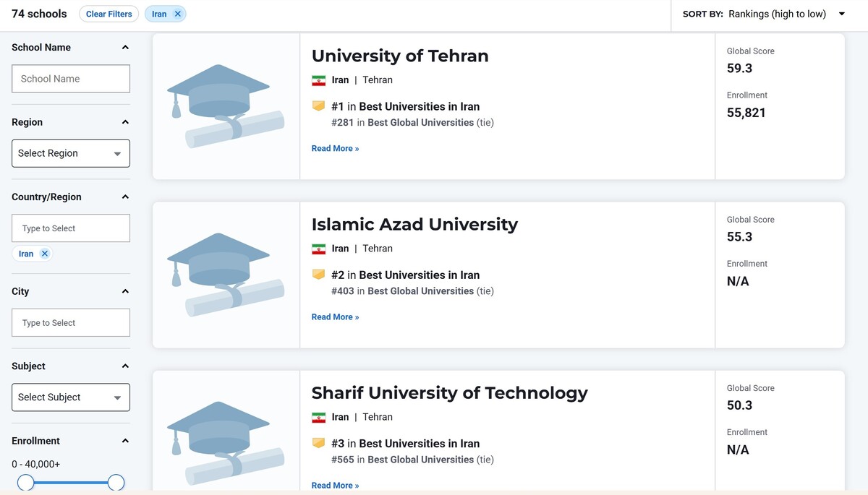Click the gold badge icon beside Islamic Azad's #2 ranking
The height and width of the screenshot is (495, 868).
318,275
